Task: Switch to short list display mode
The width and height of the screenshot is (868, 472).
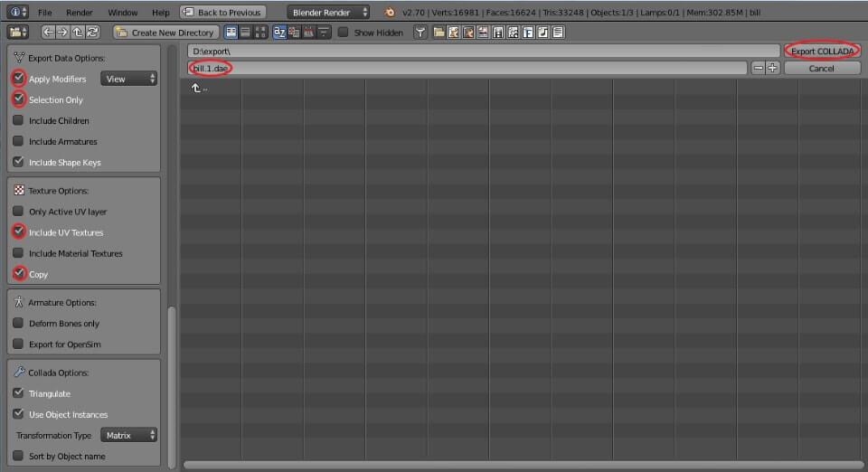Action: click(x=231, y=32)
